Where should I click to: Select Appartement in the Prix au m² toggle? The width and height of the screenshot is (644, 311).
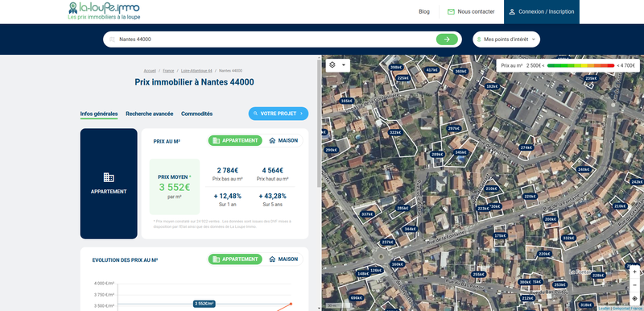point(235,140)
